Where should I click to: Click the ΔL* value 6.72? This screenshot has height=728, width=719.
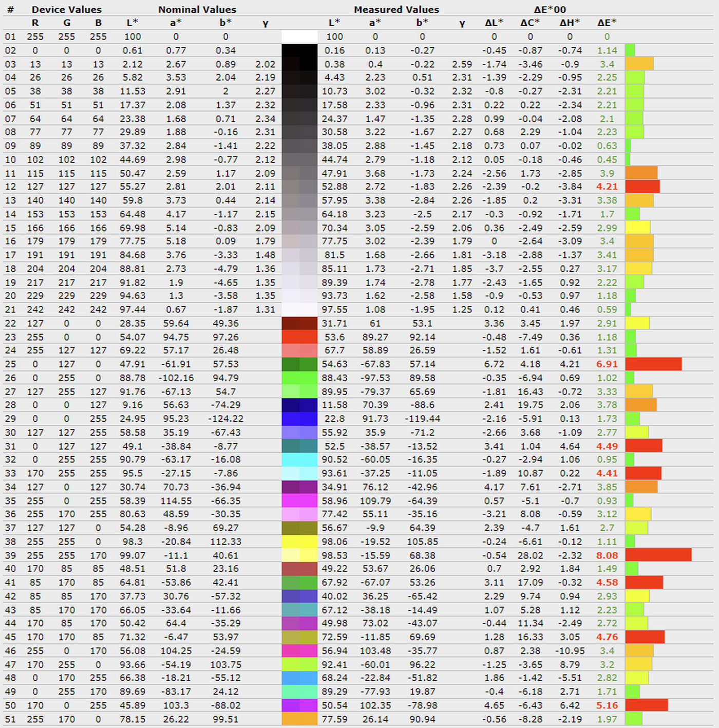494,364
